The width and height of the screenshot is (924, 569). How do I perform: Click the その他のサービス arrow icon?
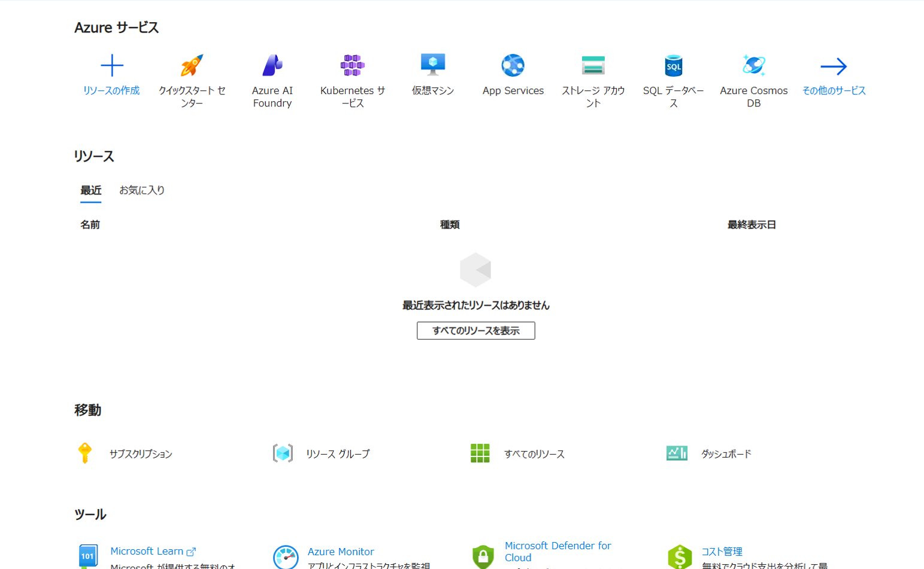click(x=834, y=66)
